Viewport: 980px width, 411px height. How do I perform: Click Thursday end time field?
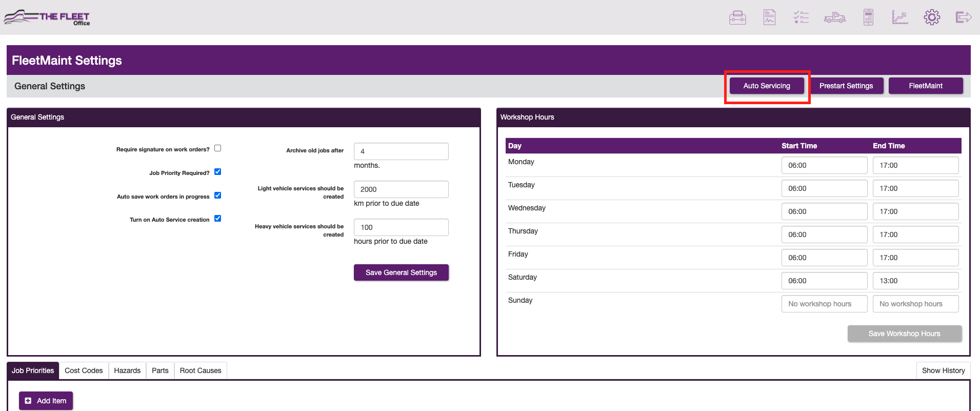pyautogui.click(x=915, y=234)
